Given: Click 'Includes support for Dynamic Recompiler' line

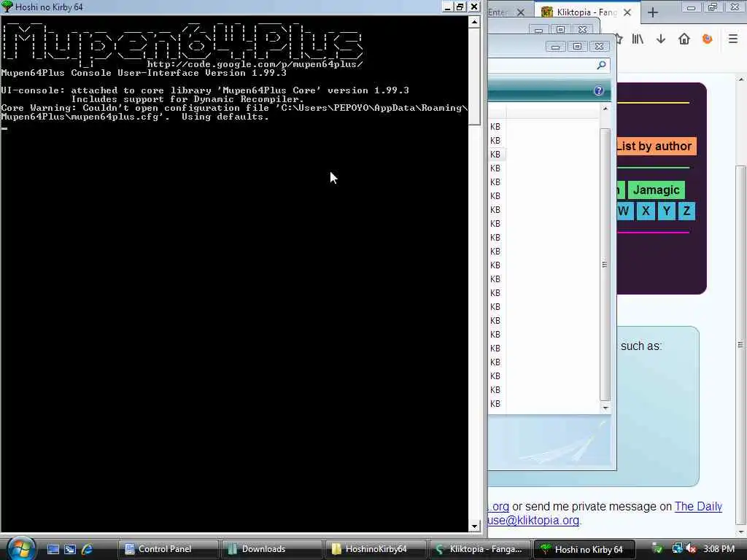Looking at the screenshot, I should click(x=187, y=99).
